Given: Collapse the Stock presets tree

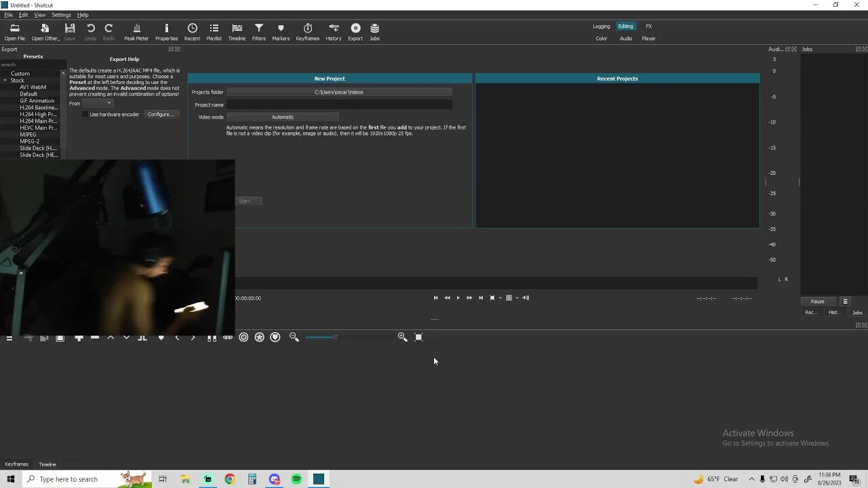Looking at the screenshot, I should coord(5,81).
